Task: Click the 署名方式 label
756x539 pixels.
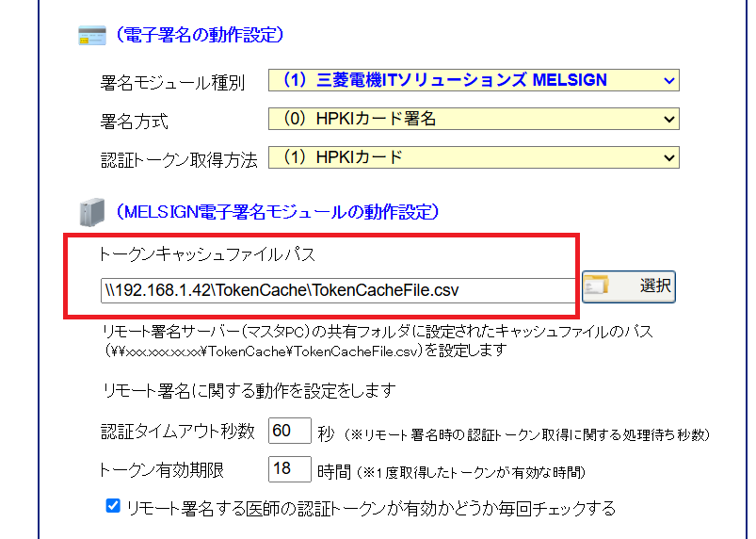Action: click(x=134, y=122)
